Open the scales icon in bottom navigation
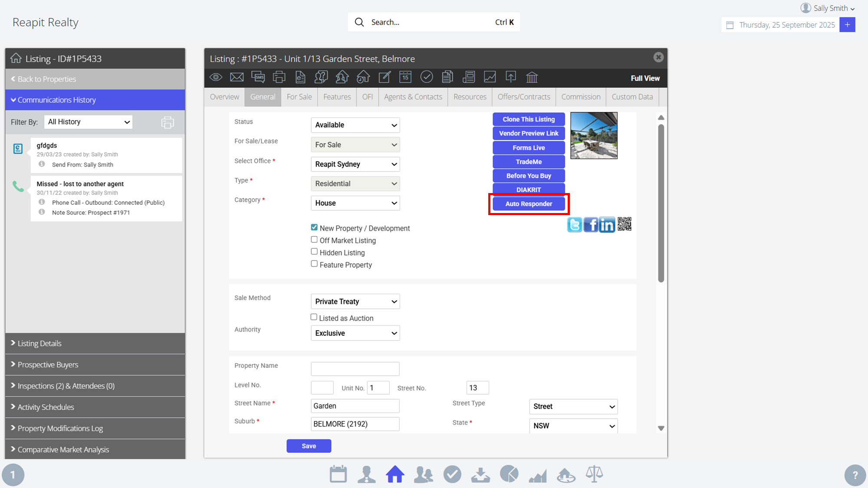Screen dimensions: 868x488 coord(594,474)
